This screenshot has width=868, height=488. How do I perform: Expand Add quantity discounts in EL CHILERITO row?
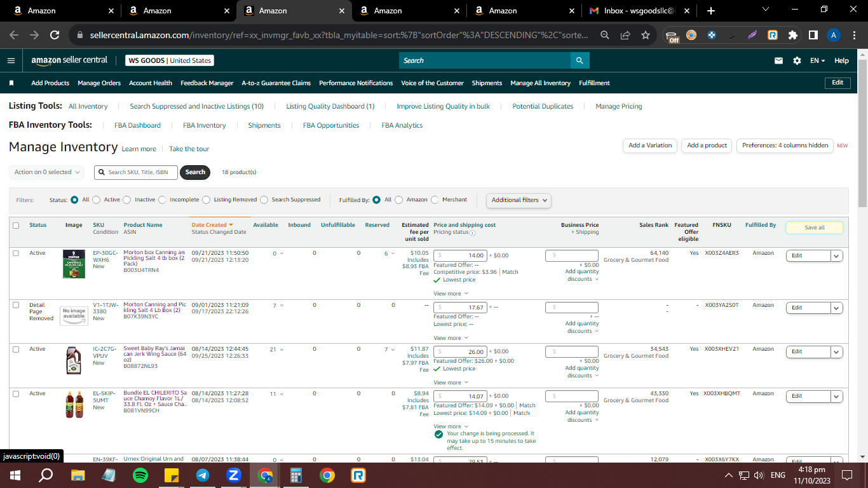(x=582, y=416)
